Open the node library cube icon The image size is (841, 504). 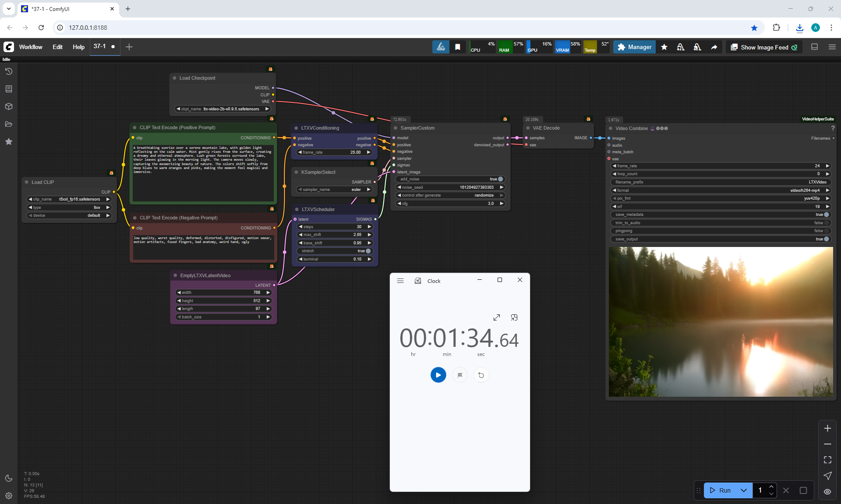[9, 106]
